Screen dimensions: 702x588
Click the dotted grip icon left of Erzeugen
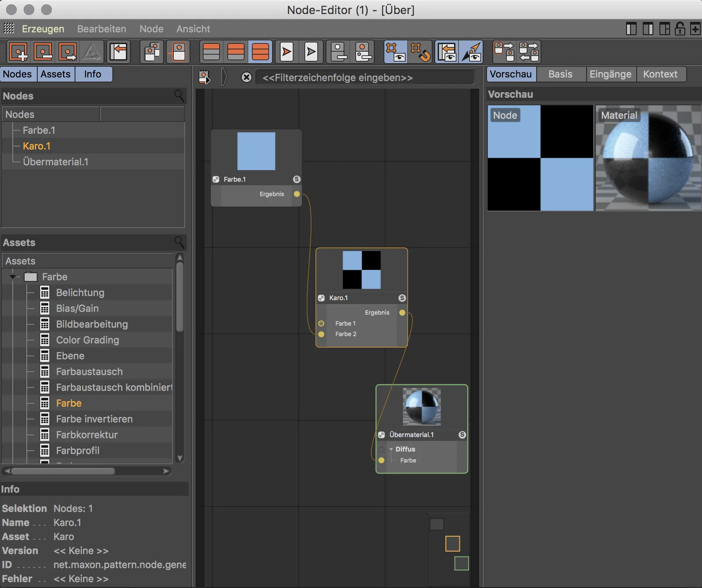(x=9, y=29)
